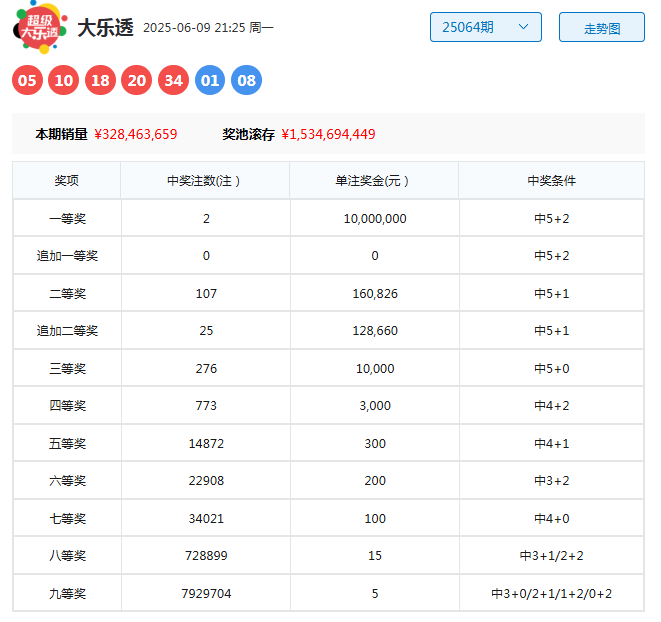Click the 773 winners count cell
The height and width of the screenshot is (622, 661).
(206, 406)
